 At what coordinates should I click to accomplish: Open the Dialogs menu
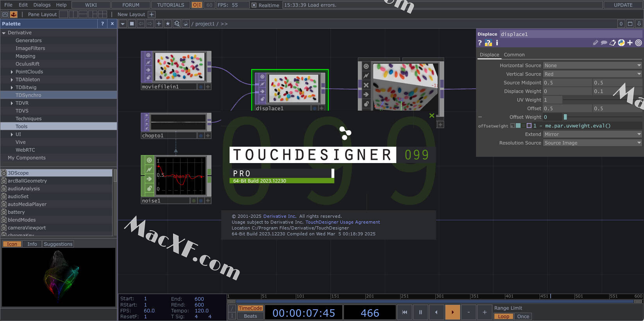click(42, 5)
